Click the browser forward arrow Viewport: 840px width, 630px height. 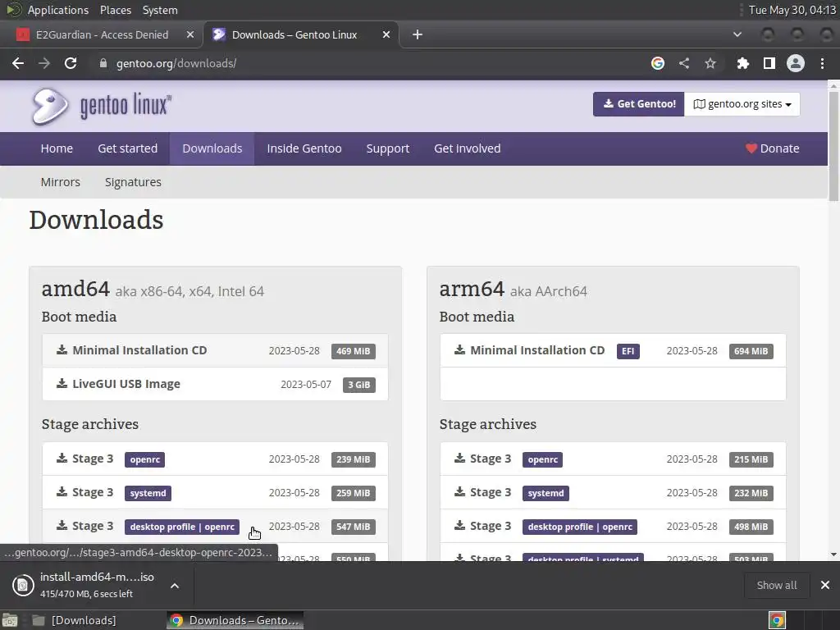pos(44,63)
